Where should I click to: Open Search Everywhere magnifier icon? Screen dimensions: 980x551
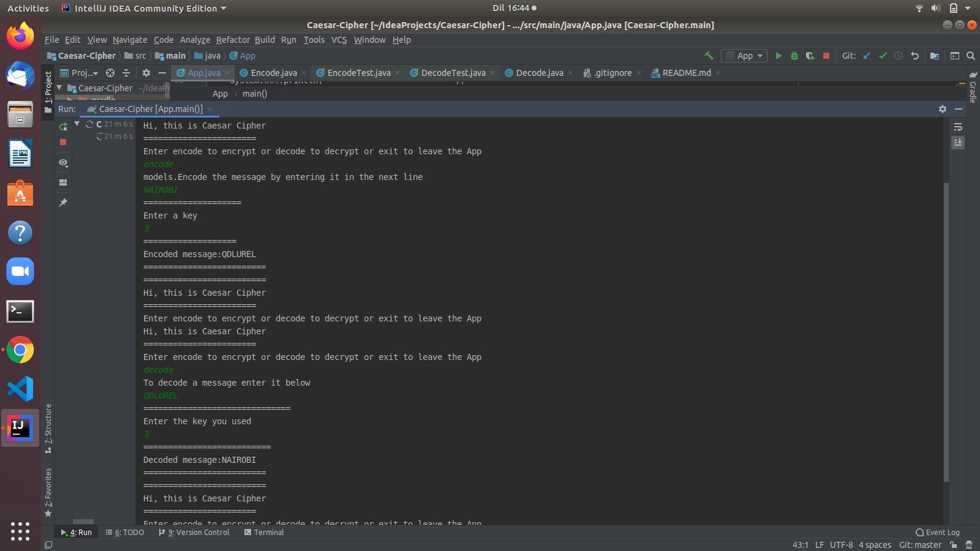pyautogui.click(x=971, y=56)
